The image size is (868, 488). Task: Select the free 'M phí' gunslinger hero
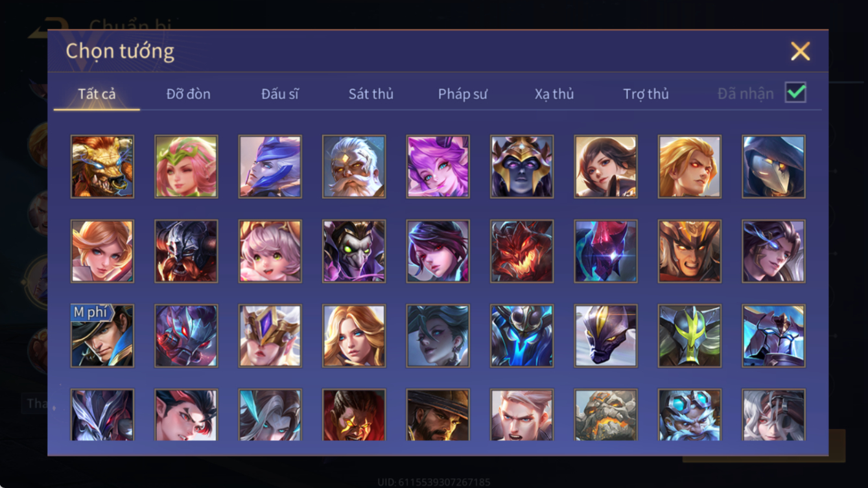point(102,336)
